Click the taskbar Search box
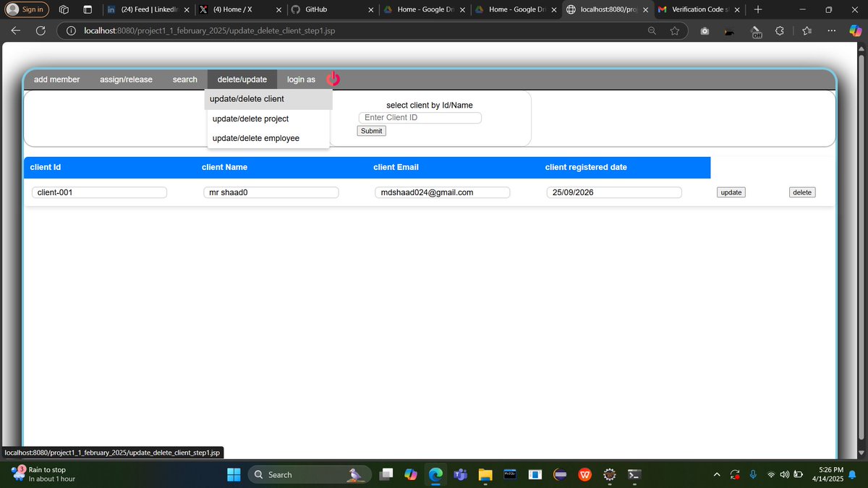The width and height of the screenshot is (868, 488). point(310,474)
